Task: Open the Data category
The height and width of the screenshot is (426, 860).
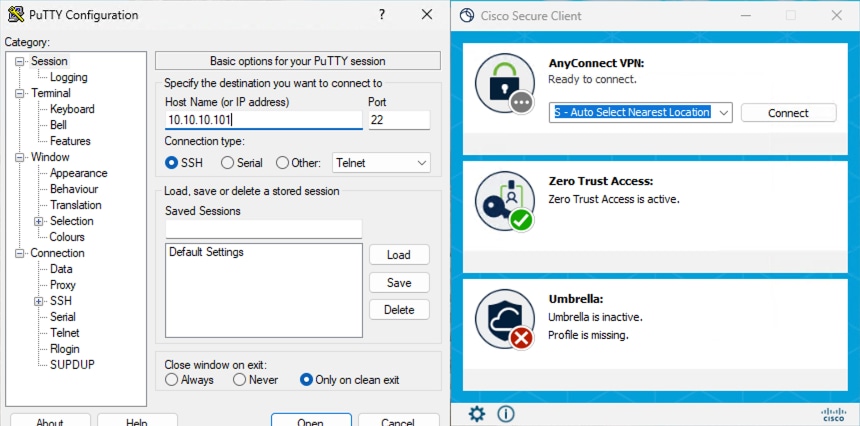Action: point(61,269)
